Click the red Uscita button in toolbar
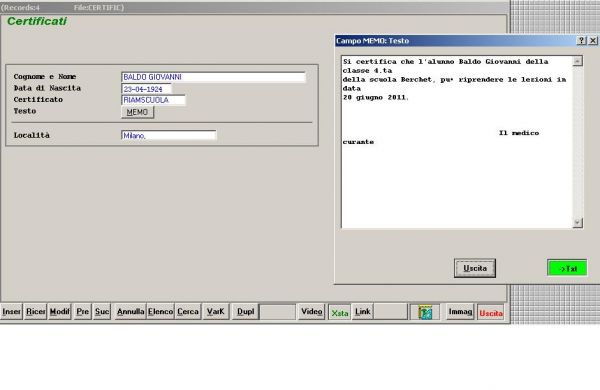The width and height of the screenshot is (600, 390). (491, 312)
